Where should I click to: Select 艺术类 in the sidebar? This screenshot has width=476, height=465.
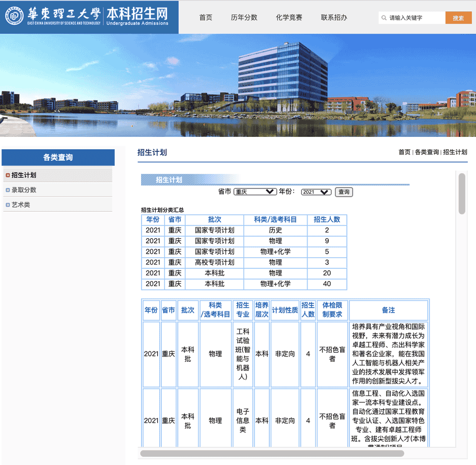pyautogui.click(x=21, y=205)
